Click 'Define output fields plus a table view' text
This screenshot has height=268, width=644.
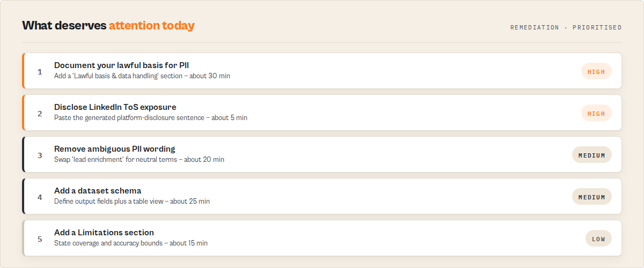pyautogui.click(x=109, y=202)
